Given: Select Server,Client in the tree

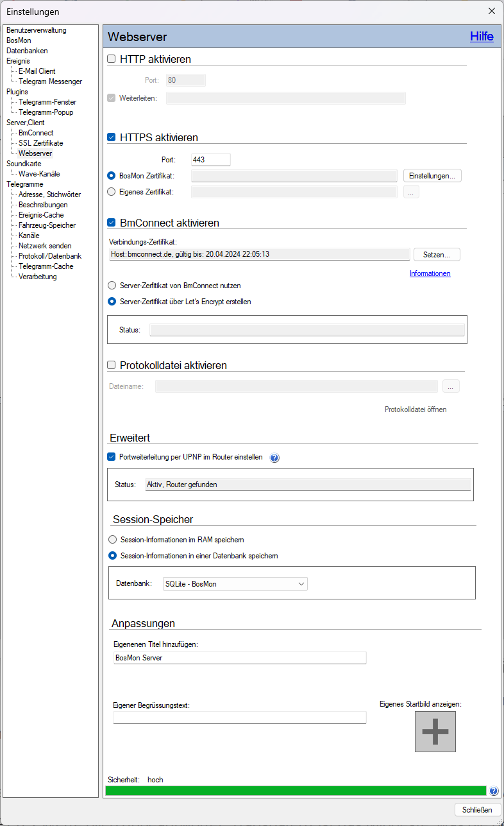Looking at the screenshot, I should pyautogui.click(x=26, y=123).
